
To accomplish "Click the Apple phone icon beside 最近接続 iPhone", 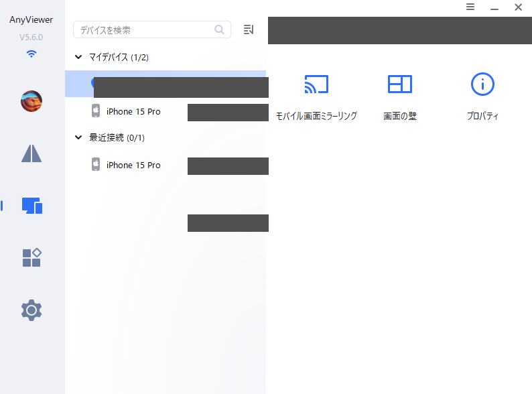I will (x=96, y=164).
